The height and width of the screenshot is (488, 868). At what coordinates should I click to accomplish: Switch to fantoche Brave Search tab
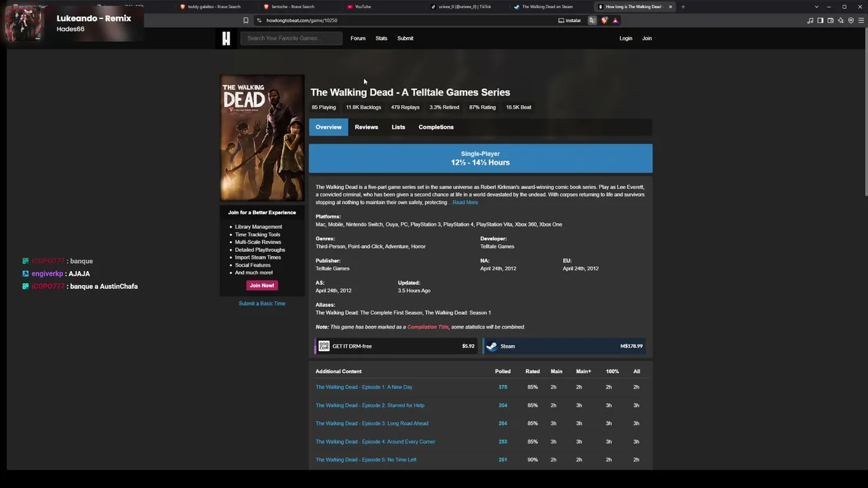(292, 7)
